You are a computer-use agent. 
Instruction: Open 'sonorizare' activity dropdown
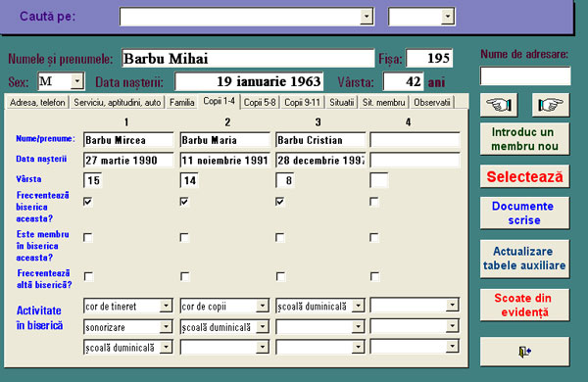(x=166, y=326)
